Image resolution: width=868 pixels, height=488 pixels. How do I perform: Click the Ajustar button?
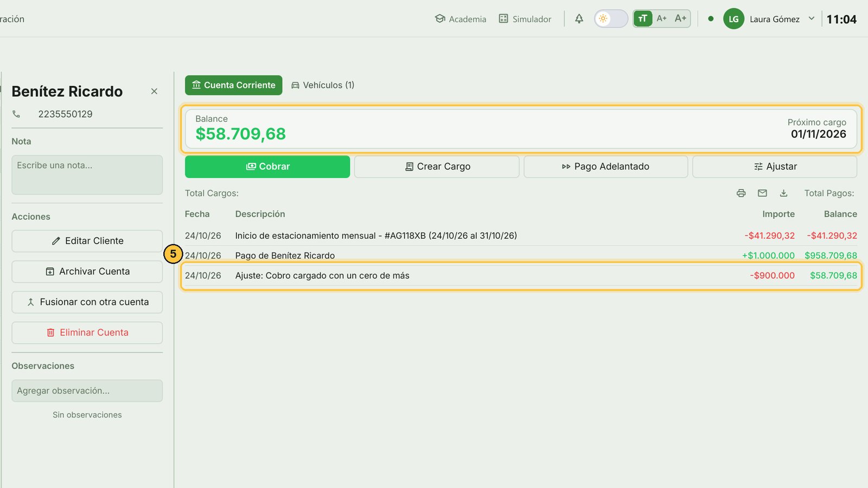point(775,167)
